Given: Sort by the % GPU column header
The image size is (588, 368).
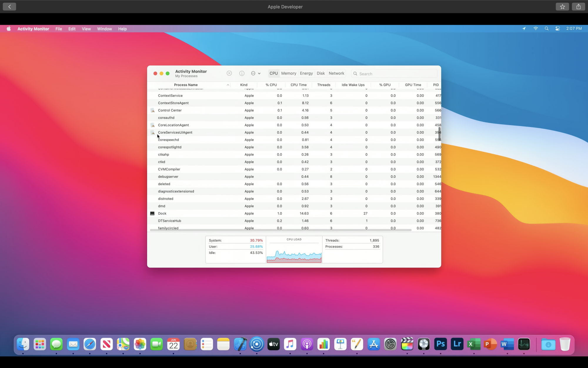Looking at the screenshot, I should pos(385,85).
